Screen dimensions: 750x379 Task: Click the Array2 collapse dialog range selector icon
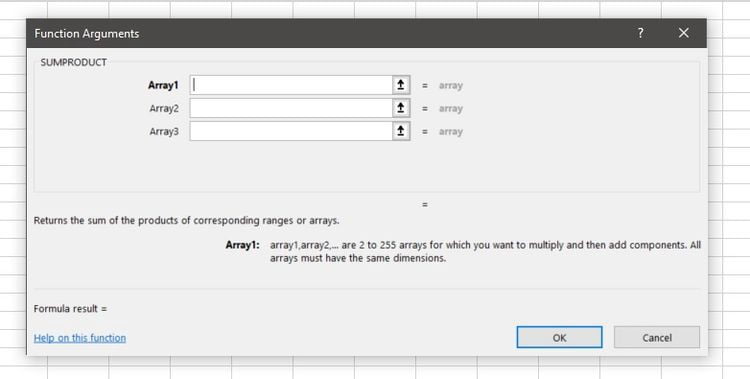pyautogui.click(x=401, y=108)
